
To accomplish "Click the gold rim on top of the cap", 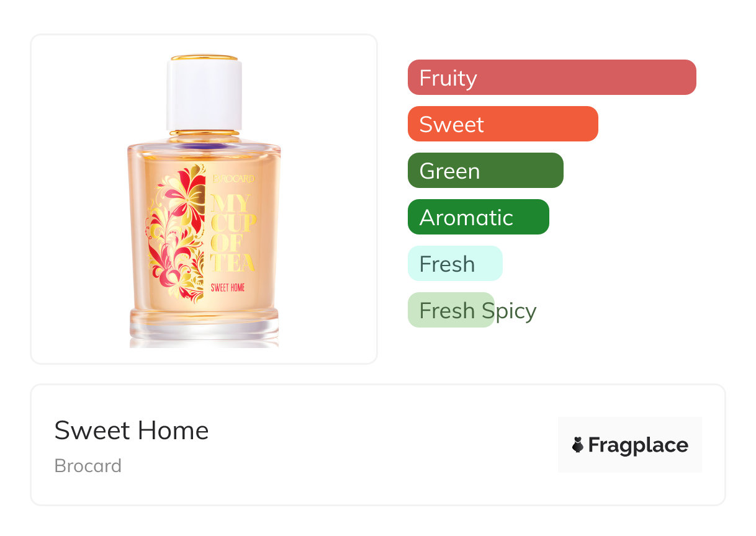I will click(204, 58).
